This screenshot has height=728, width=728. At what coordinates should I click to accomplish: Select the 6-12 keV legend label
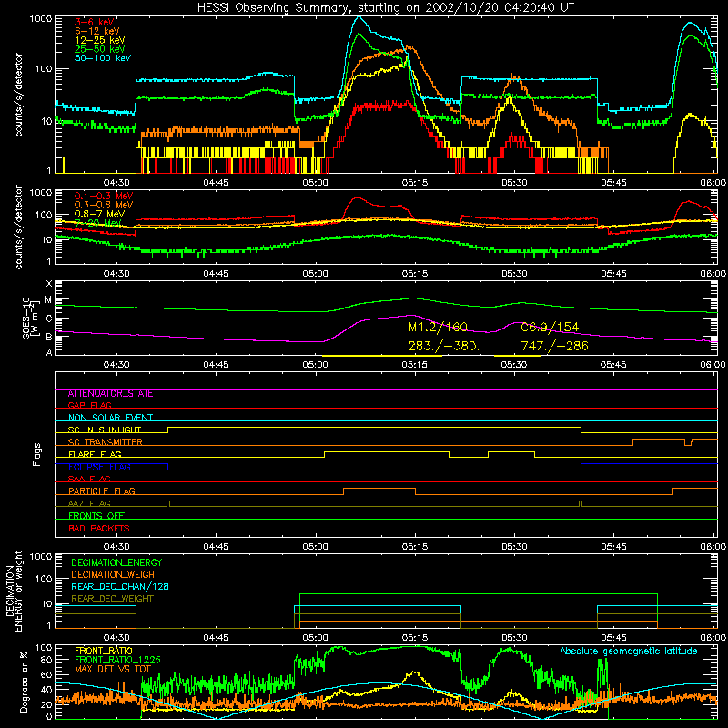click(97, 31)
